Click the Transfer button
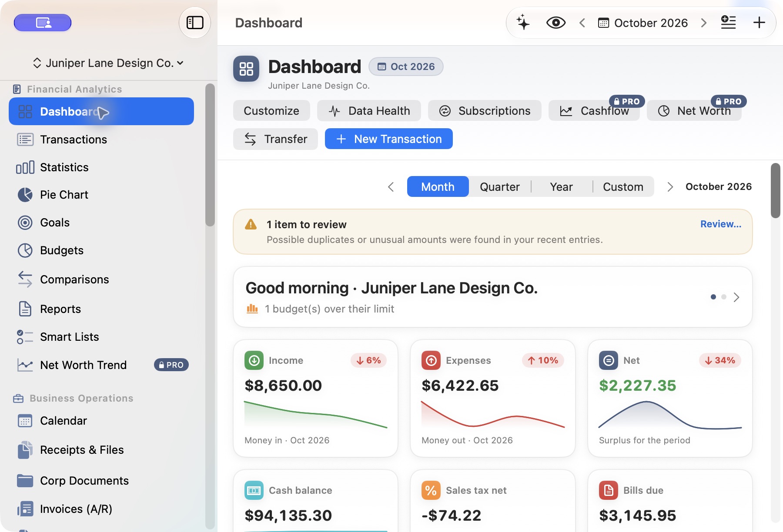 tap(275, 139)
